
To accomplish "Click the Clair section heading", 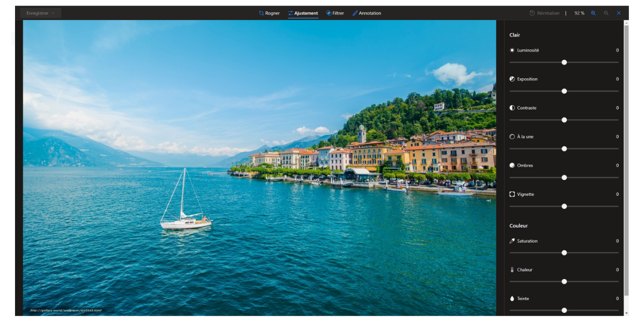I will point(515,35).
